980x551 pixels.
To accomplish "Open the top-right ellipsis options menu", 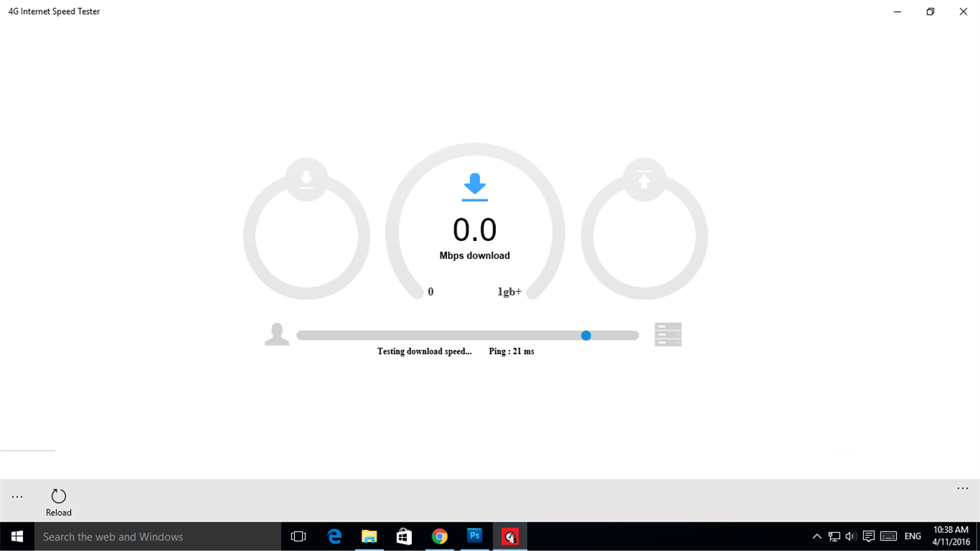I will pyautogui.click(x=961, y=488).
